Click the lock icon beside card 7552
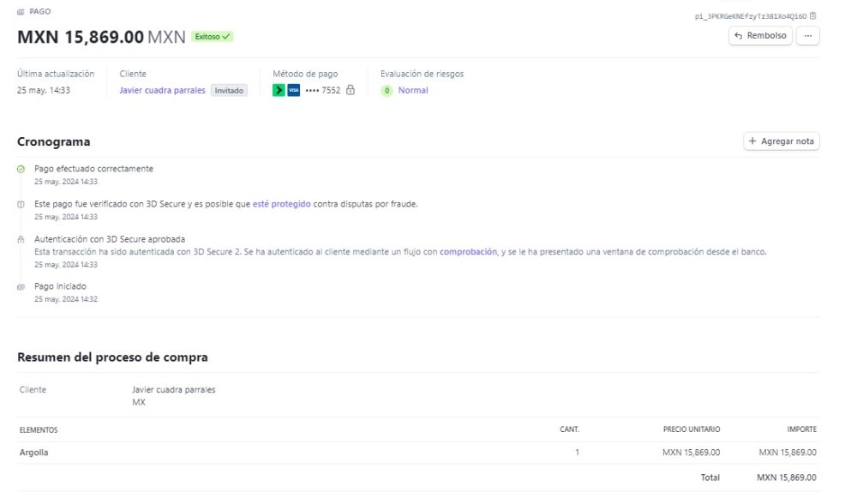Image resolution: width=857 pixels, height=504 pixels. pyautogui.click(x=350, y=90)
